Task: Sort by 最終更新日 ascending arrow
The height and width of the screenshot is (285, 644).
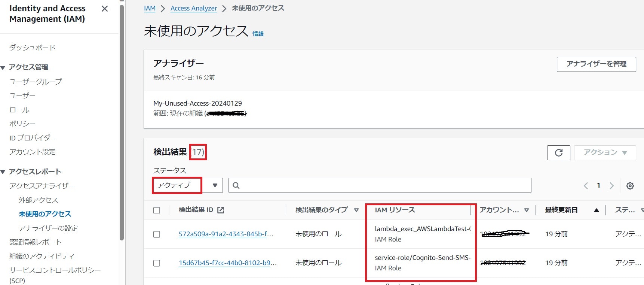Action: tap(597, 210)
